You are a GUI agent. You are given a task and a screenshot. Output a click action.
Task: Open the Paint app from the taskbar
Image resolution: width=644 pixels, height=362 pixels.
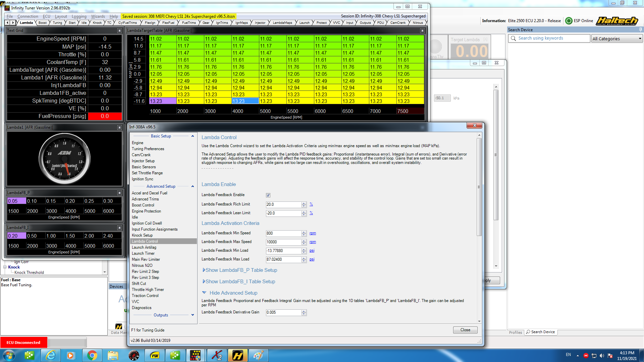pos(258,355)
